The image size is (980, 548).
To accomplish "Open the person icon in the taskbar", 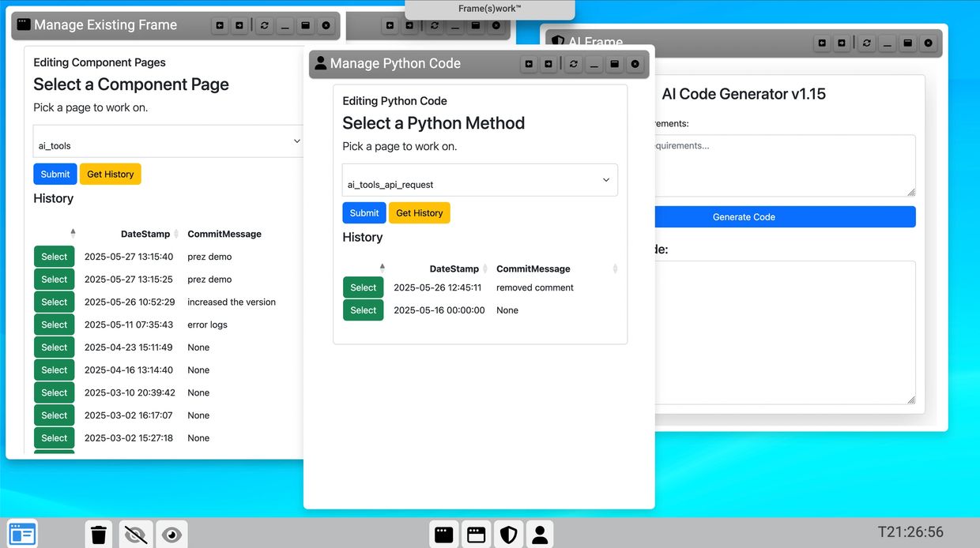I will (540, 535).
